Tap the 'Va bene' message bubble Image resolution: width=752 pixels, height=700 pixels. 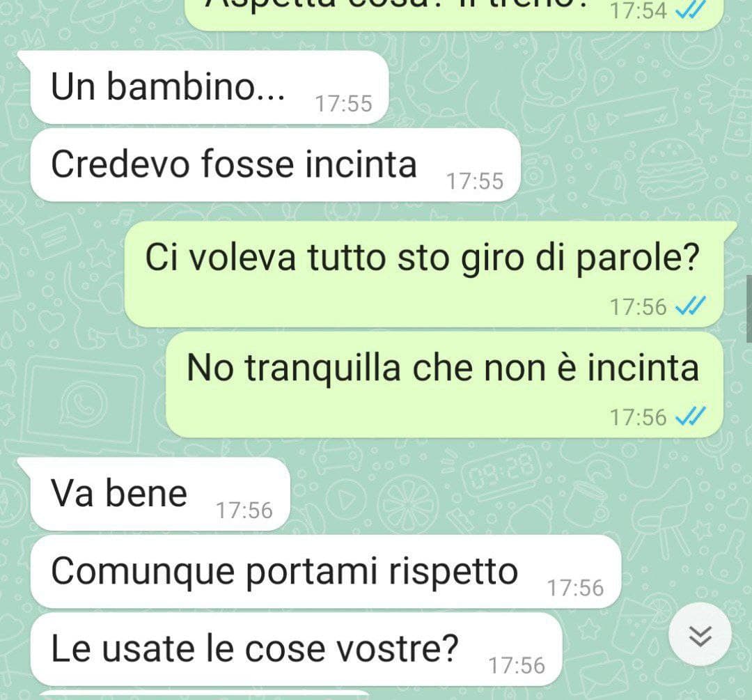click(160, 494)
